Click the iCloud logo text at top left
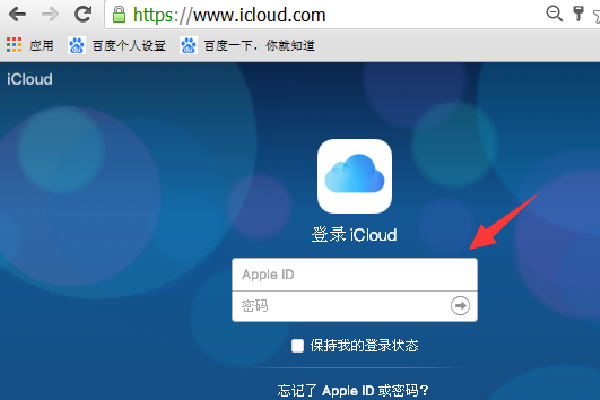The image size is (600, 400). [30, 79]
